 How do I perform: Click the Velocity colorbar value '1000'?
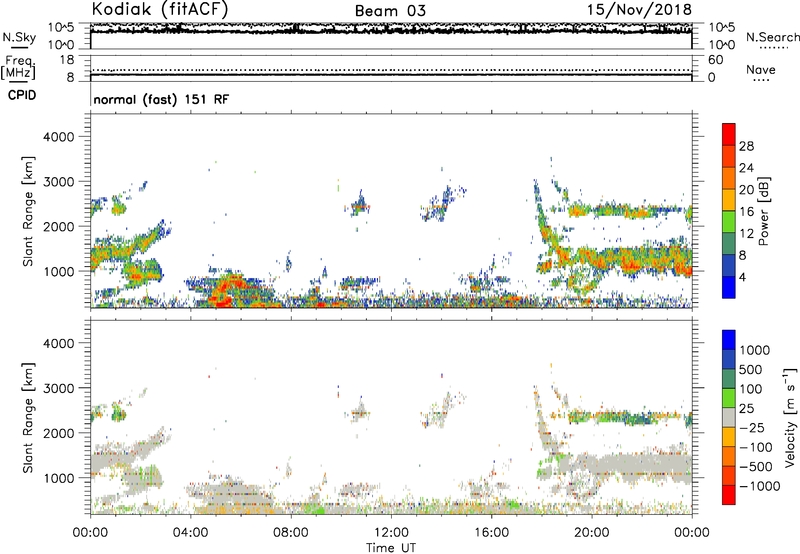(x=755, y=350)
